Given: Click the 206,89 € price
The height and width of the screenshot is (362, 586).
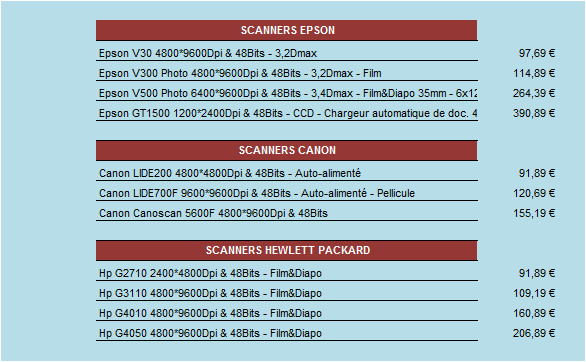Looking at the screenshot, I should pos(534,333).
